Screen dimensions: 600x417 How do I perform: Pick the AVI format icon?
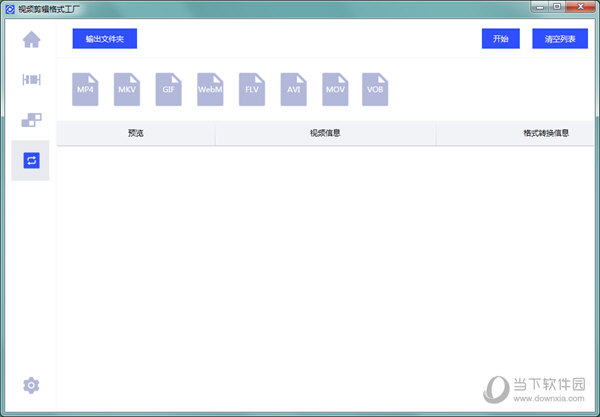(x=292, y=89)
